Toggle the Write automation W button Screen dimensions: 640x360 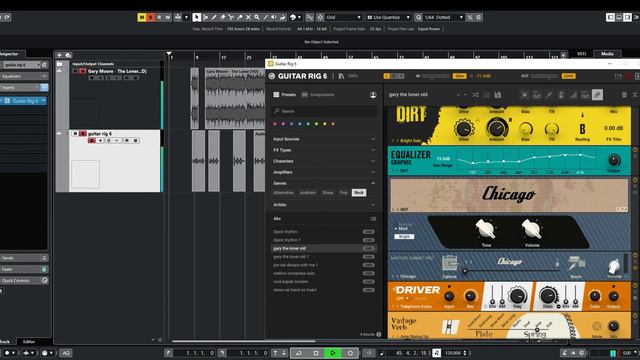(168, 17)
